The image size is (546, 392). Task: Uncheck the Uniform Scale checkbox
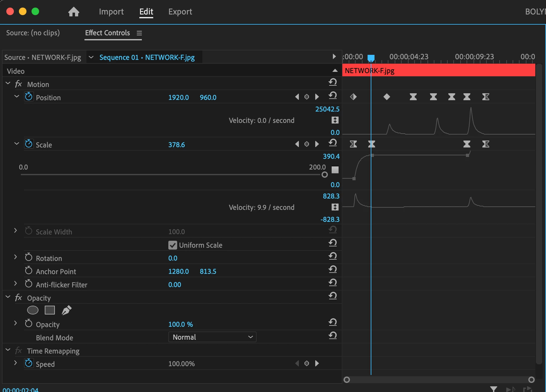click(172, 245)
